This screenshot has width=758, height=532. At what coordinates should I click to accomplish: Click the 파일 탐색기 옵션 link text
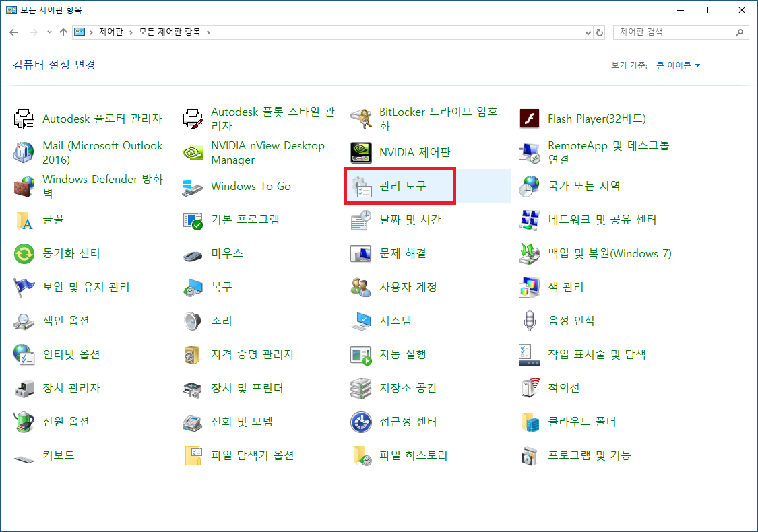pyautogui.click(x=253, y=455)
